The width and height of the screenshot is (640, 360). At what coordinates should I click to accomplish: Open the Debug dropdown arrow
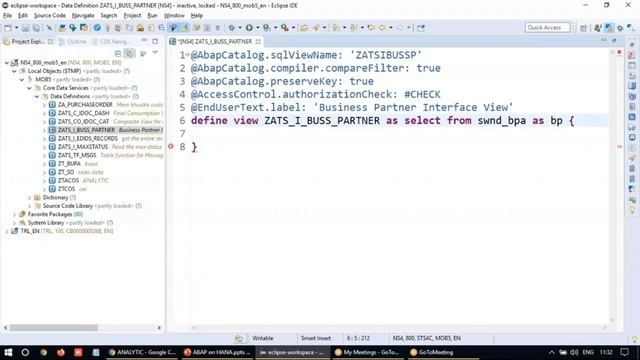click(240, 28)
